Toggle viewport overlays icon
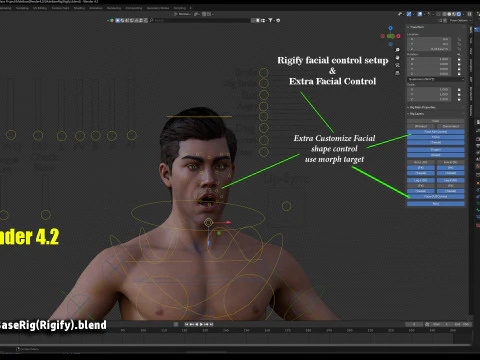 tap(420, 14)
